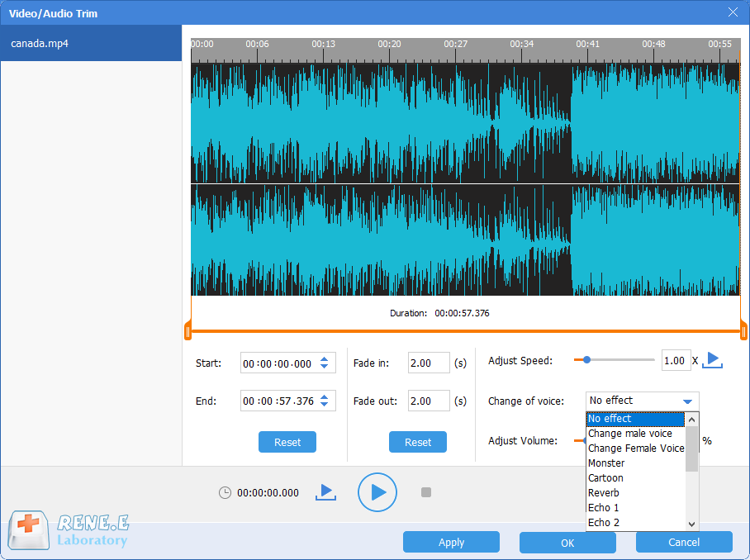Preview speed using icon next to 1.00 X
750x560 pixels.
click(x=712, y=360)
